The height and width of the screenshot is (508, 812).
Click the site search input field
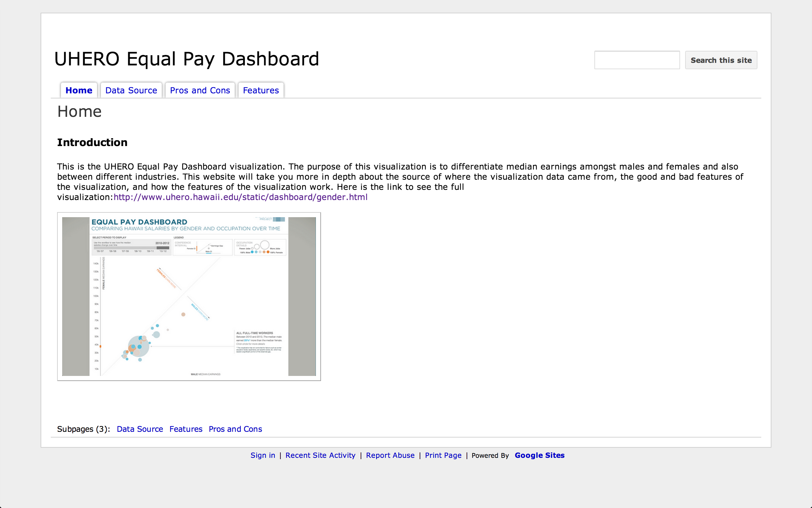(x=637, y=60)
